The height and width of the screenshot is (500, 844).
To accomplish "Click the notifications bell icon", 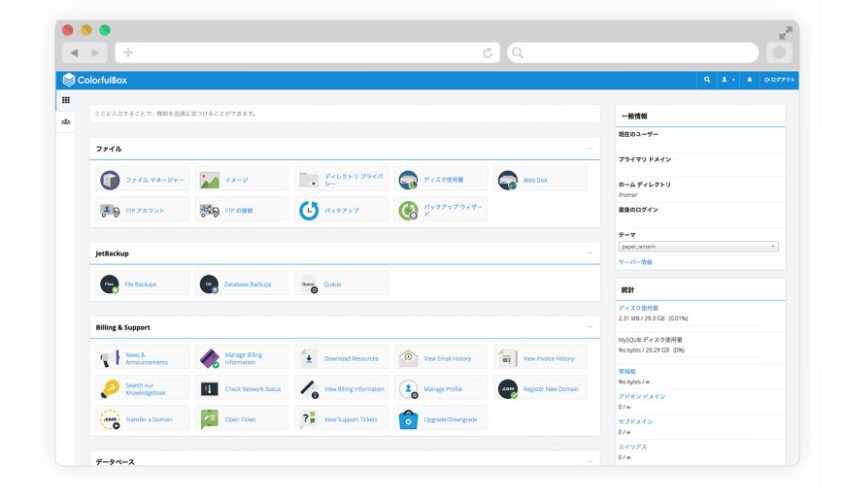I will (749, 80).
